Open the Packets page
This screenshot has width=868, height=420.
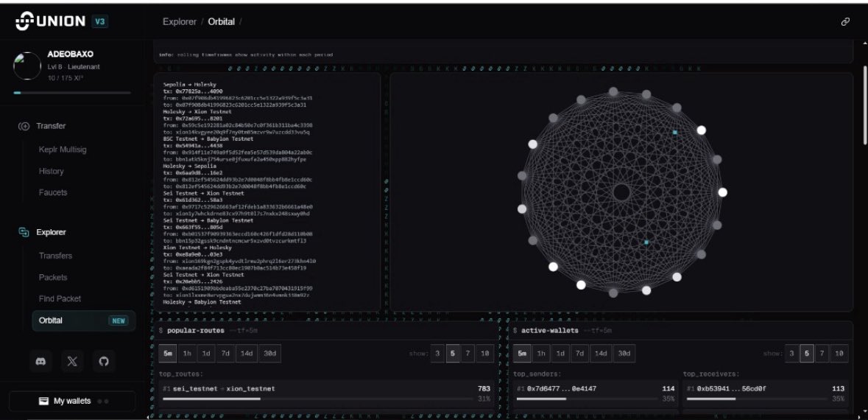click(x=52, y=278)
